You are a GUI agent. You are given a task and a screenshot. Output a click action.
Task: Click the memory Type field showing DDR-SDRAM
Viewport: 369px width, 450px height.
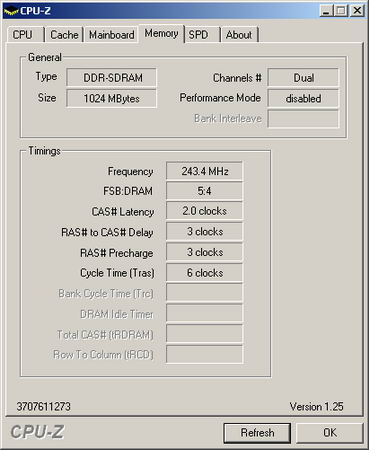pos(112,78)
